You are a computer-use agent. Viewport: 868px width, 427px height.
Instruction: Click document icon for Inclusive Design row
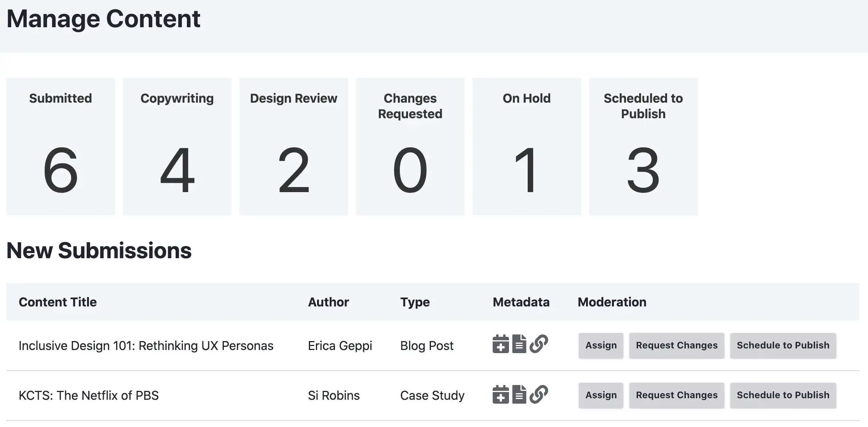[519, 344]
